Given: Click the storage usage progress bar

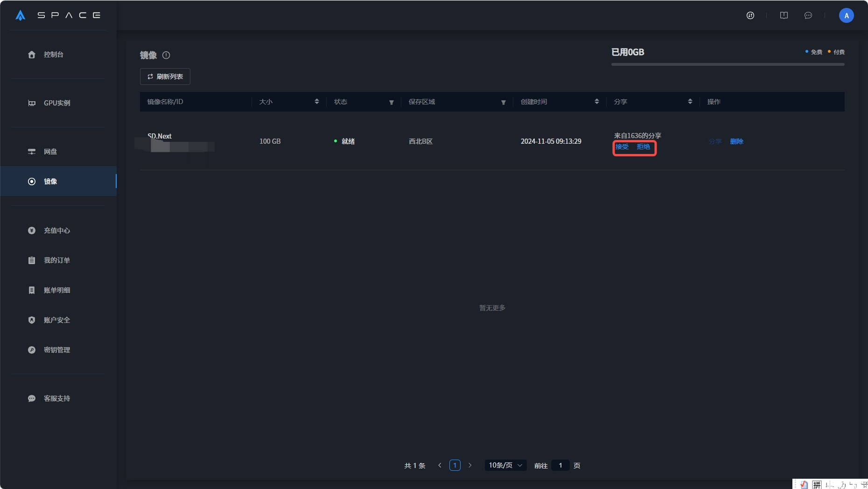Looking at the screenshot, I should click(728, 64).
